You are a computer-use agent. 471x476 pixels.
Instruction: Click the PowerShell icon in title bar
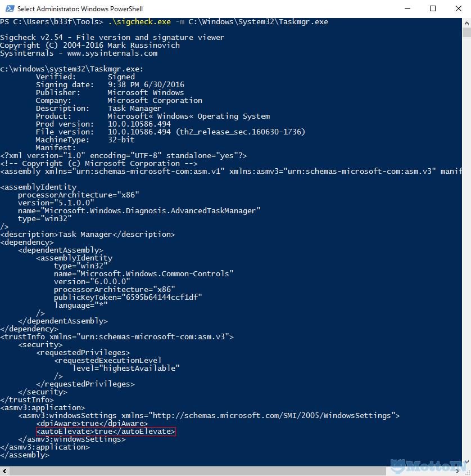10,8
